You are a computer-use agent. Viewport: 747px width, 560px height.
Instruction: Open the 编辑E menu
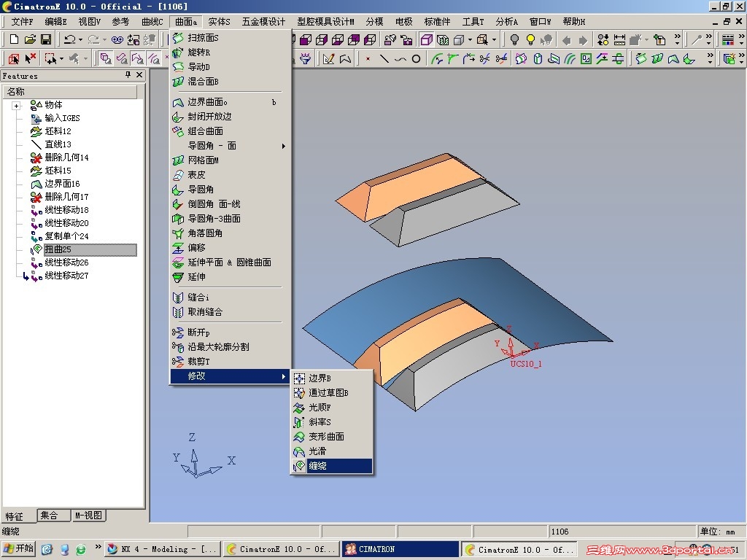click(x=55, y=21)
